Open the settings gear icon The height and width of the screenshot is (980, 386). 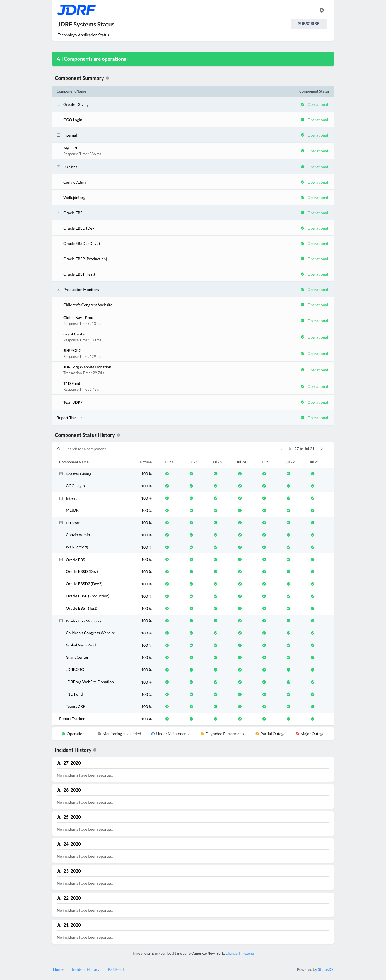coord(322,10)
